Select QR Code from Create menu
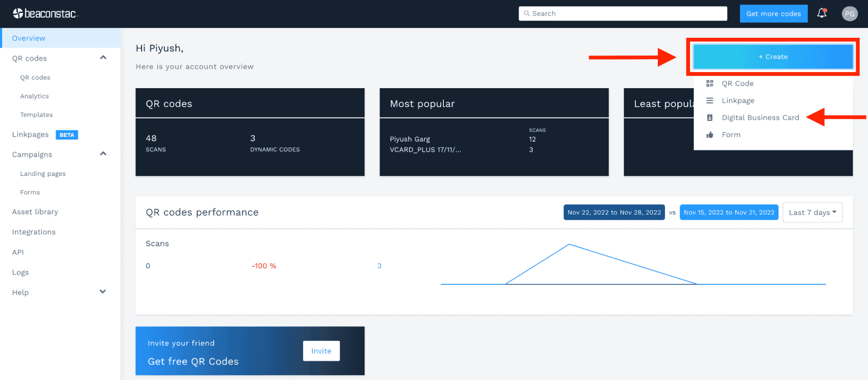This screenshot has width=868, height=380. (x=737, y=83)
